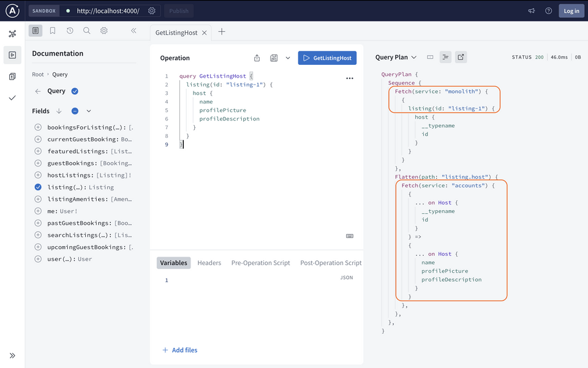Collapse the documentation sidebar with the double chevron

[134, 30]
